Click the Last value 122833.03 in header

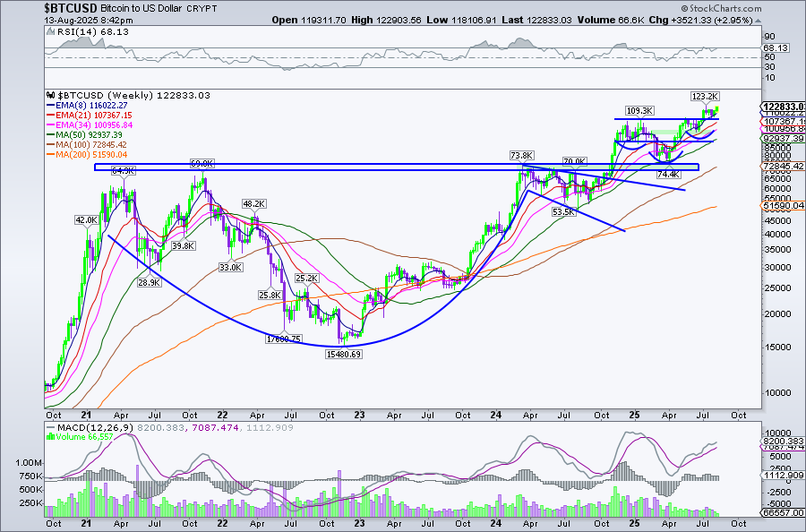(549, 20)
